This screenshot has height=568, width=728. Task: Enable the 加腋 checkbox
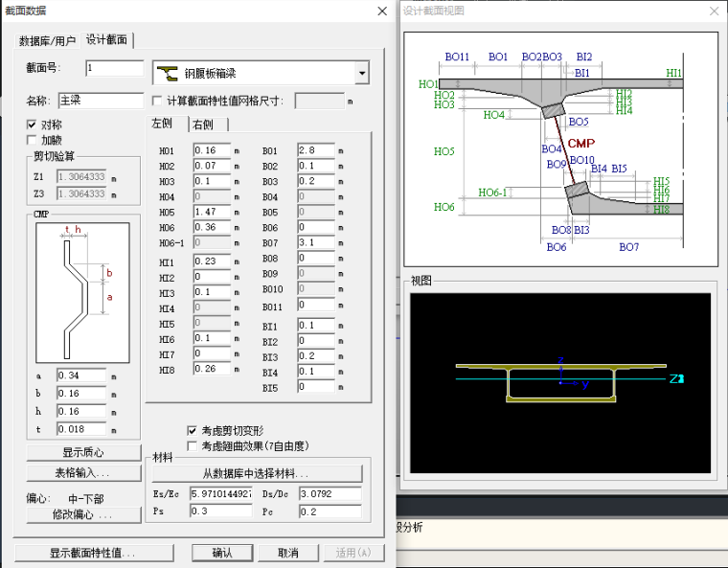tap(34, 140)
